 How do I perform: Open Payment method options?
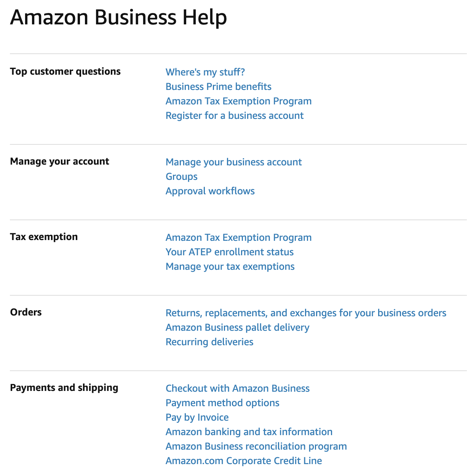click(222, 403)
